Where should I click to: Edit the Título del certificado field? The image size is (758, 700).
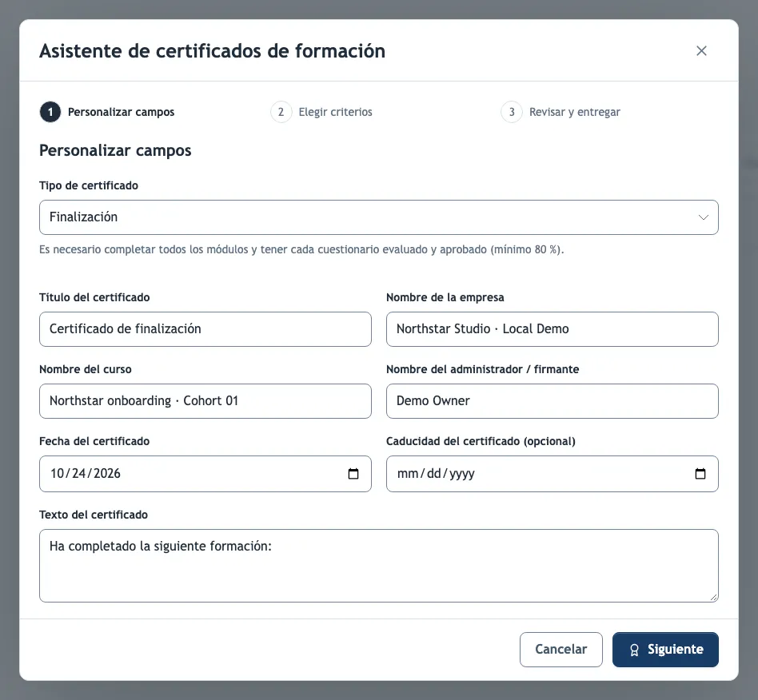point(205,329)
